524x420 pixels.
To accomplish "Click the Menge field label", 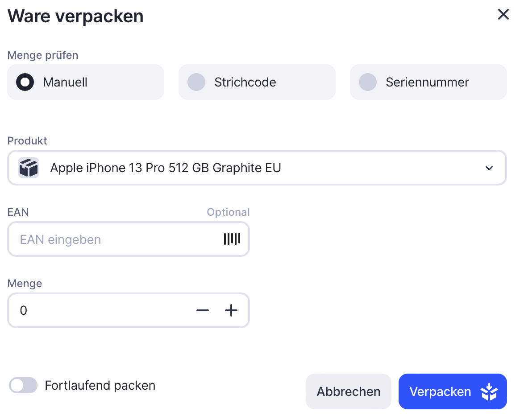I will coord(25,283).
